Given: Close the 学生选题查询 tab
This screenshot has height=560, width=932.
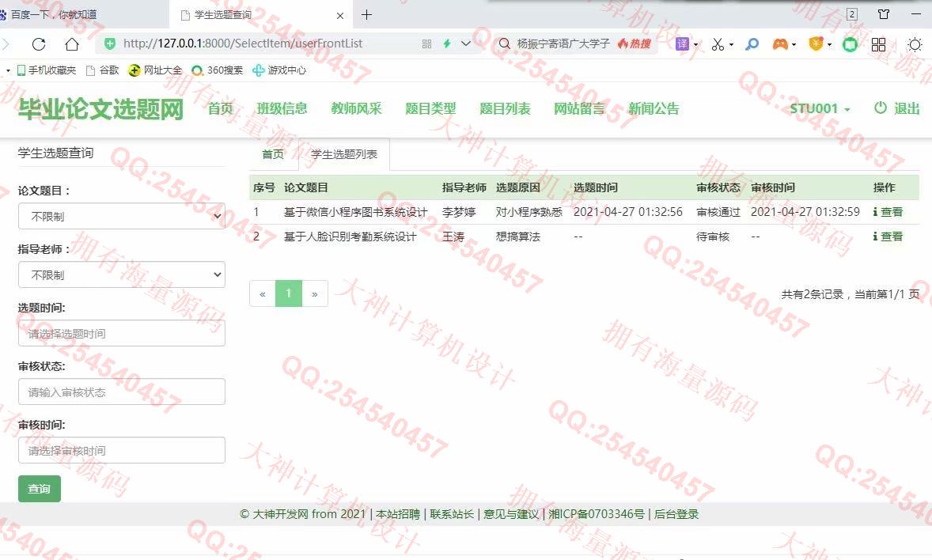Looking at the screenshot, I should click(340, 16).
